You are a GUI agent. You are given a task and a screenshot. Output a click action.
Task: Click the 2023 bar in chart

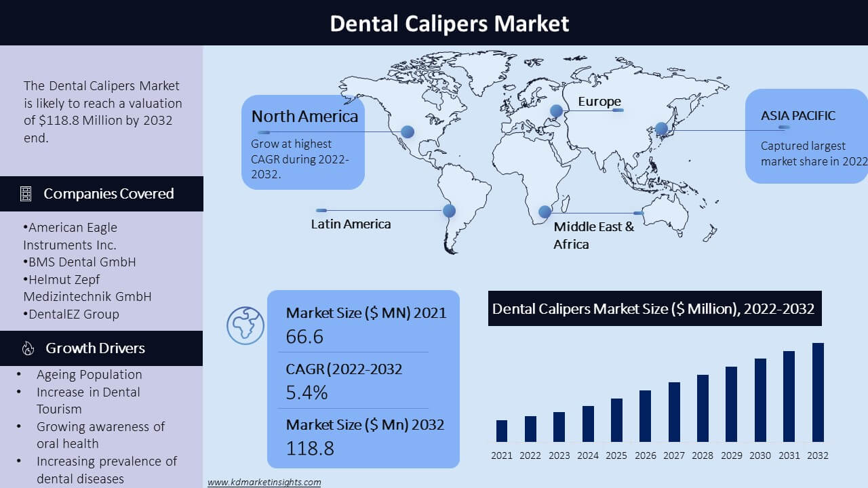point(559,427)
